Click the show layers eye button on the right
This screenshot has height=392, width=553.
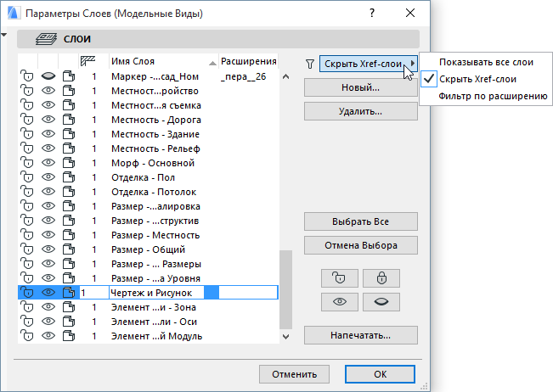339,300
